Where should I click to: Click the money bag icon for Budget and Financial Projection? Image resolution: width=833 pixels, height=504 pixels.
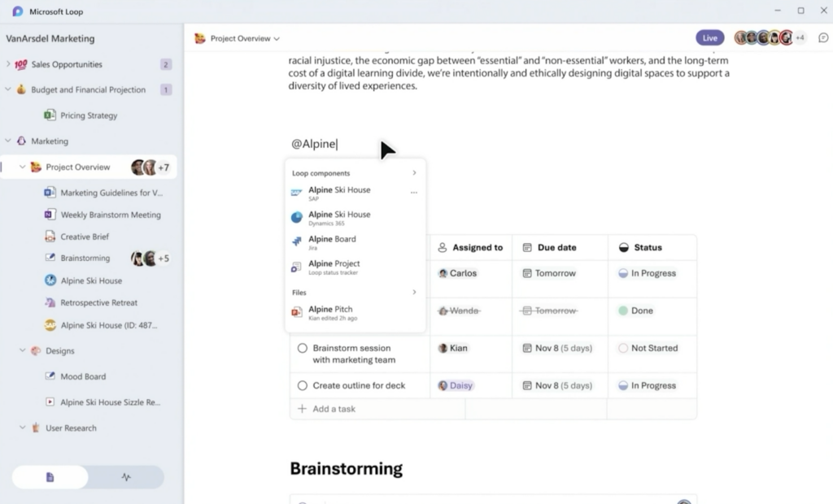point(21,89)
